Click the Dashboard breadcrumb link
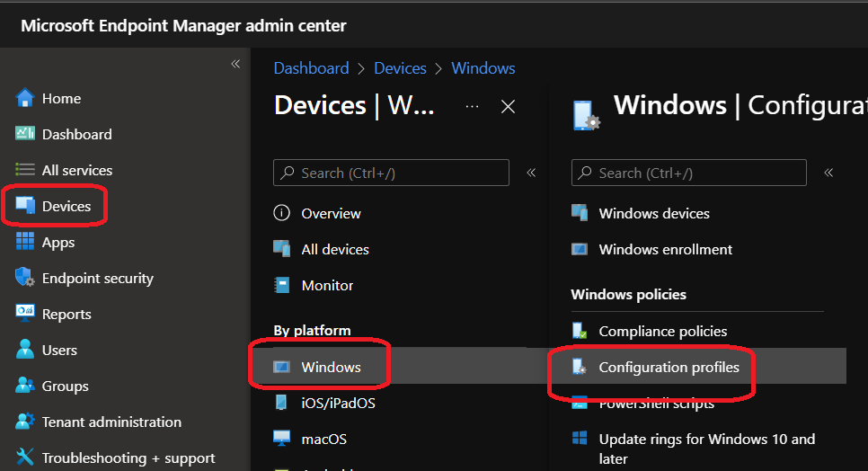The height and width of the screenshot is (471, 868). 311,68
